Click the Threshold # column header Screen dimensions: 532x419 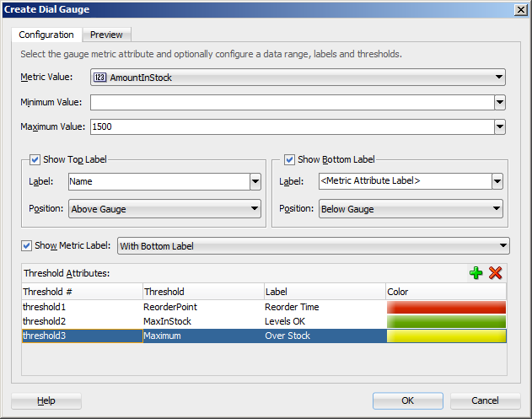[82, 292]
